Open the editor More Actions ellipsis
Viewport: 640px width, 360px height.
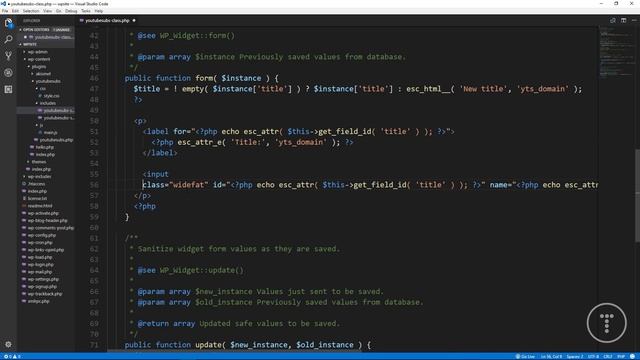pyautogui.click(x=634, y=20)
